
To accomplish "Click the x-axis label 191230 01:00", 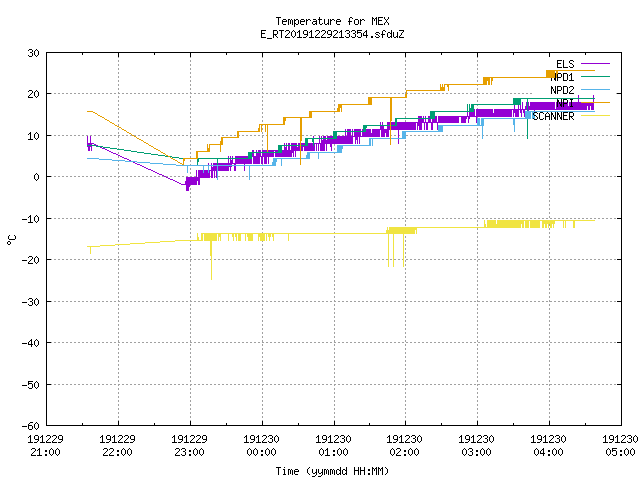I will (333, 446).
